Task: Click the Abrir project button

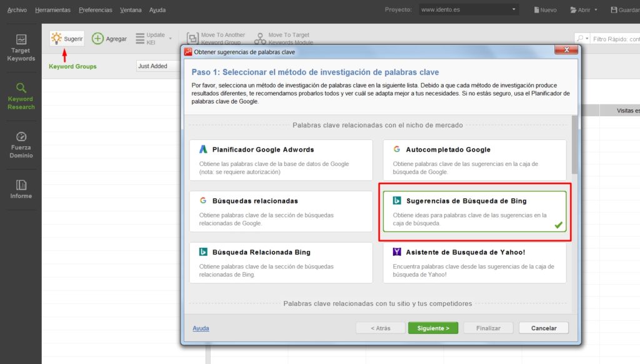Action: tap(580, 10)
